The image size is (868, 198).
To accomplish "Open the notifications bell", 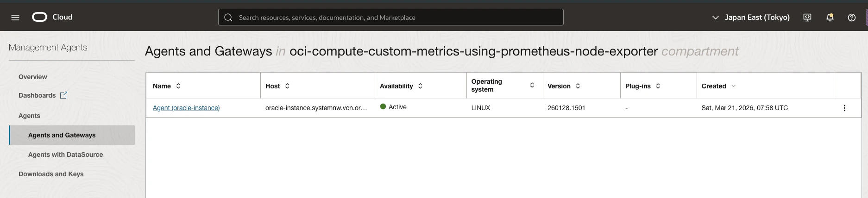I will (830, 18).
